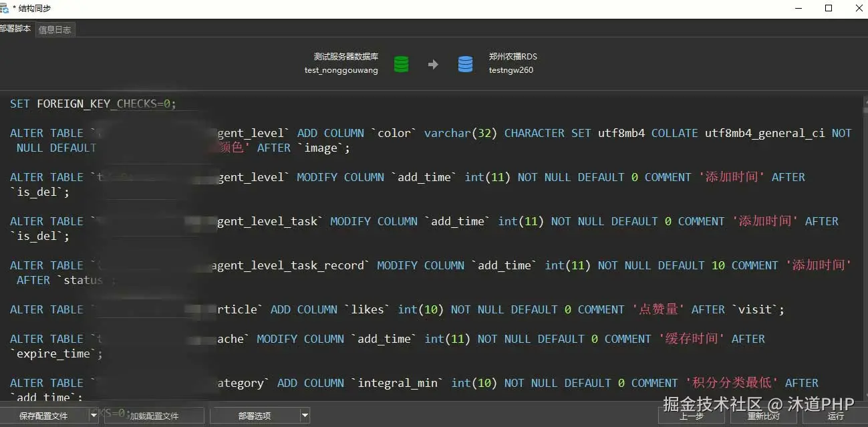
Task: Click the `likes` column name
Action: pyautogui.click(x=368, y=309)
